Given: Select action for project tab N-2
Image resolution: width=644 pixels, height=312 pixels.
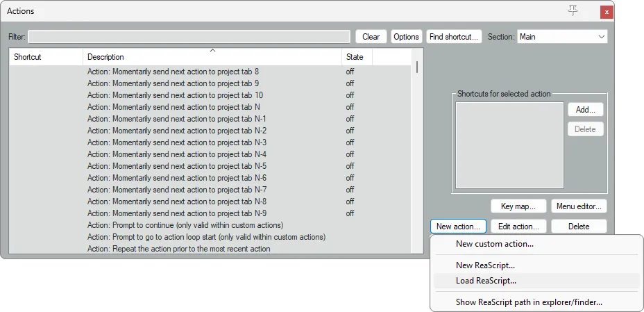Looking at the screenshot, I should 210,131.
